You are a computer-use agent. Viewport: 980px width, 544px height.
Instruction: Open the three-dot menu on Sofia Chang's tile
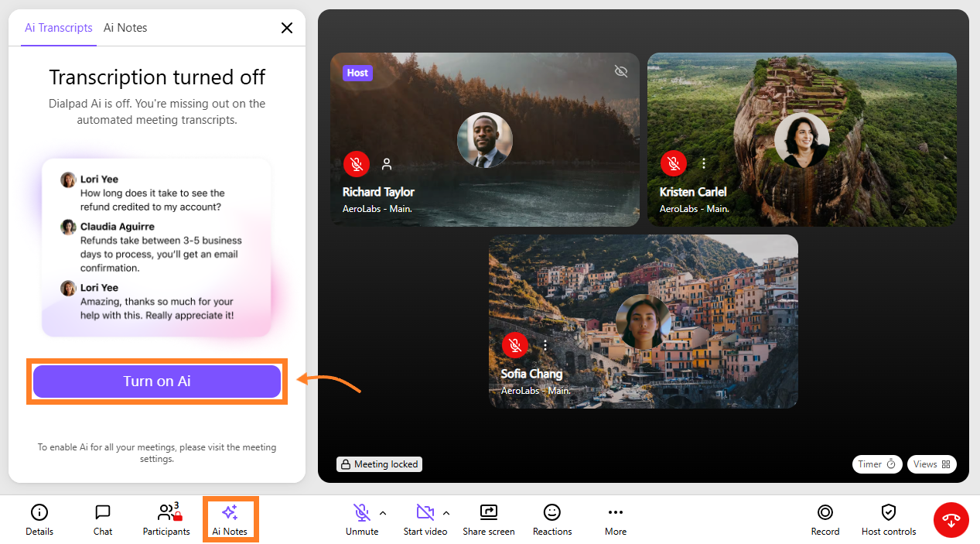pyautogui.click(x=545, y=345)
